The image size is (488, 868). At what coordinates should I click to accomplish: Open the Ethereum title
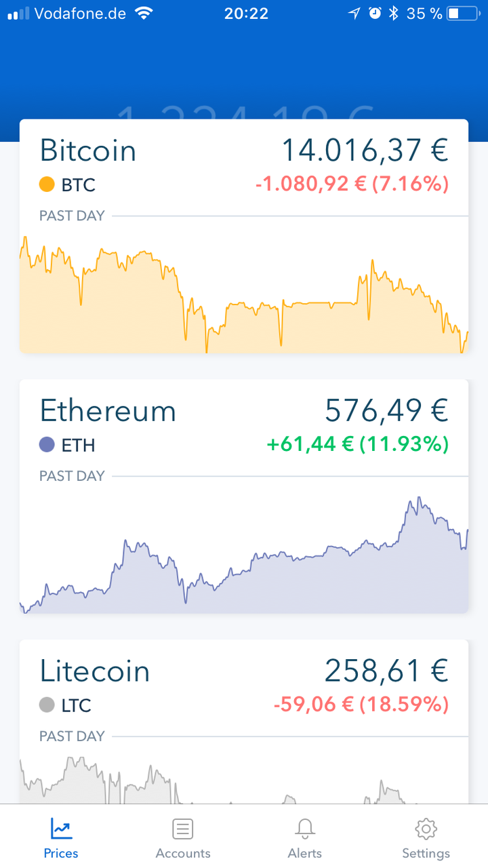(108, 410)
